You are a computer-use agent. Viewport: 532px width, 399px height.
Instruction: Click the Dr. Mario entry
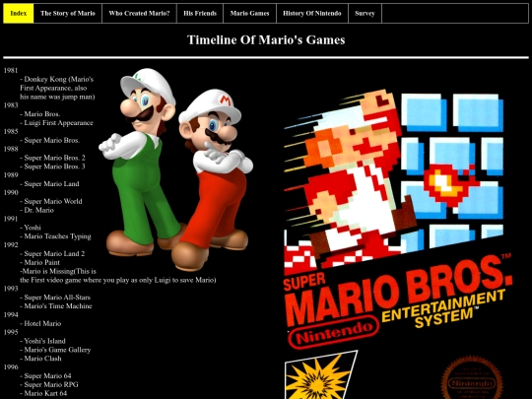click(36, 210)
